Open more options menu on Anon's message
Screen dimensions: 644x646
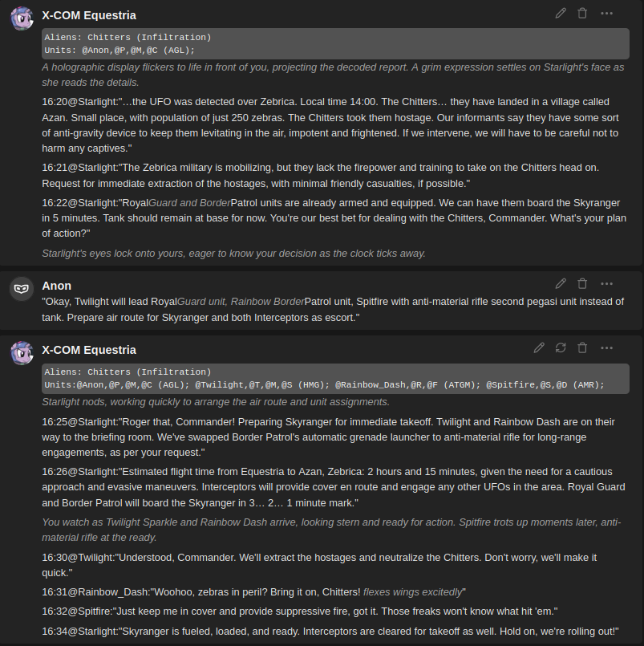click(x=606, y=283)
